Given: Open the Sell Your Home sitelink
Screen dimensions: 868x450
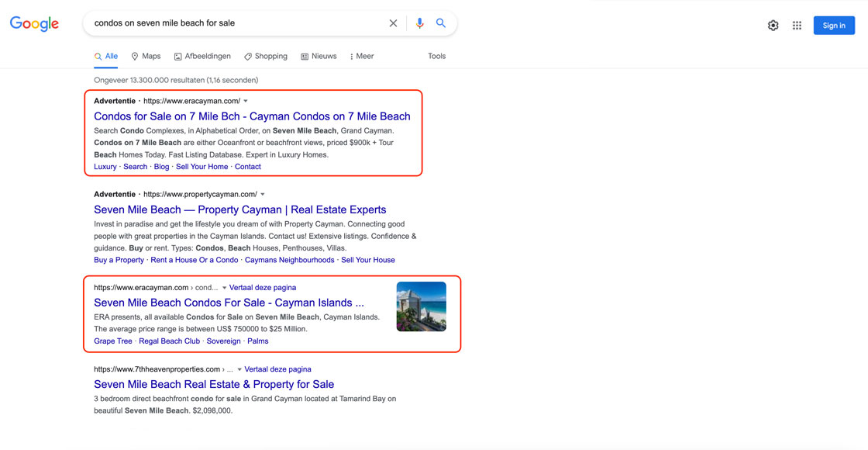Looking at the screenshot, I should click(x=202, y=167).
